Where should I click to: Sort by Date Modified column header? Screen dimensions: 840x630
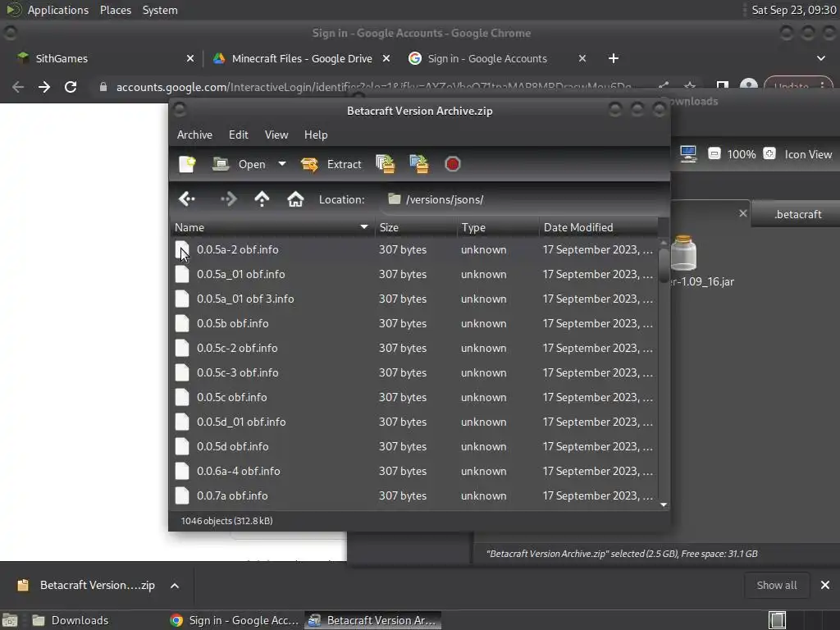click(x=598, y=227)
